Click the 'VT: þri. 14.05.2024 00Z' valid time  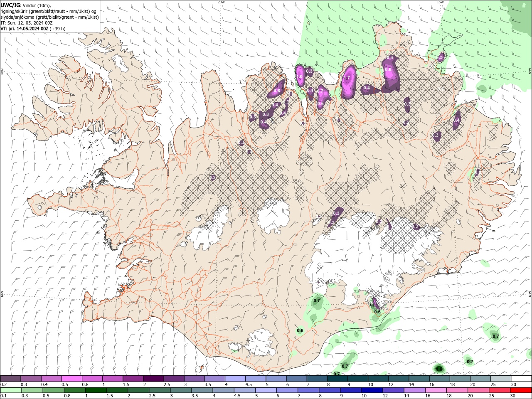coord(25,29)
